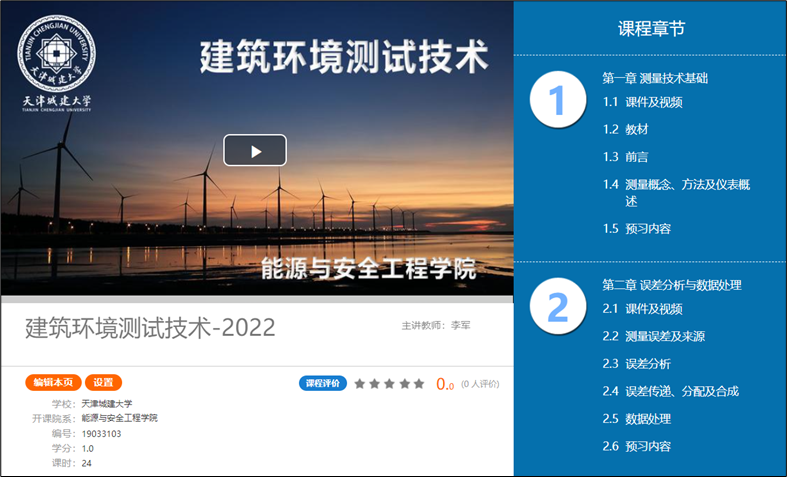Click the 课程评价 button
Viewport: 787px width, 477px height.
[x=323, y=383]
